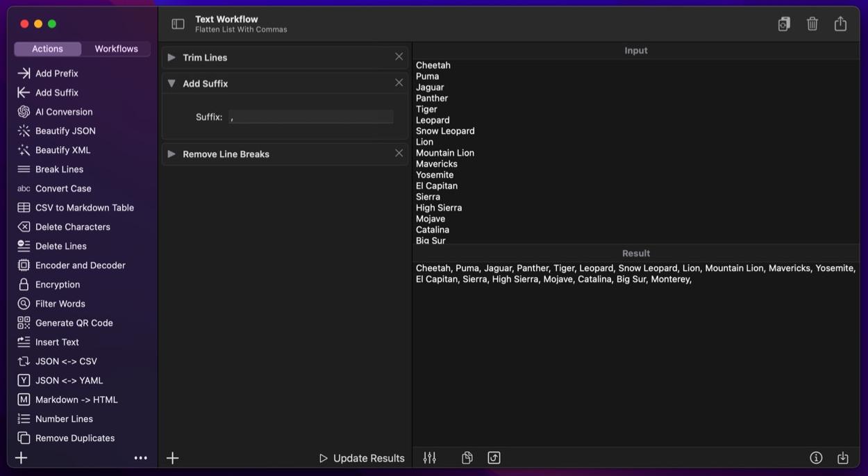Click inside the Result text area
Screen dimensions: 868x476
click(x=635, y=354)
